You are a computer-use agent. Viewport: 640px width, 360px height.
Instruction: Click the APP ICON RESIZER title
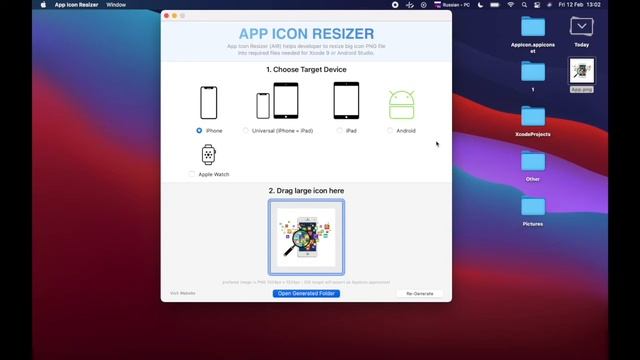[x=307, y=34]
